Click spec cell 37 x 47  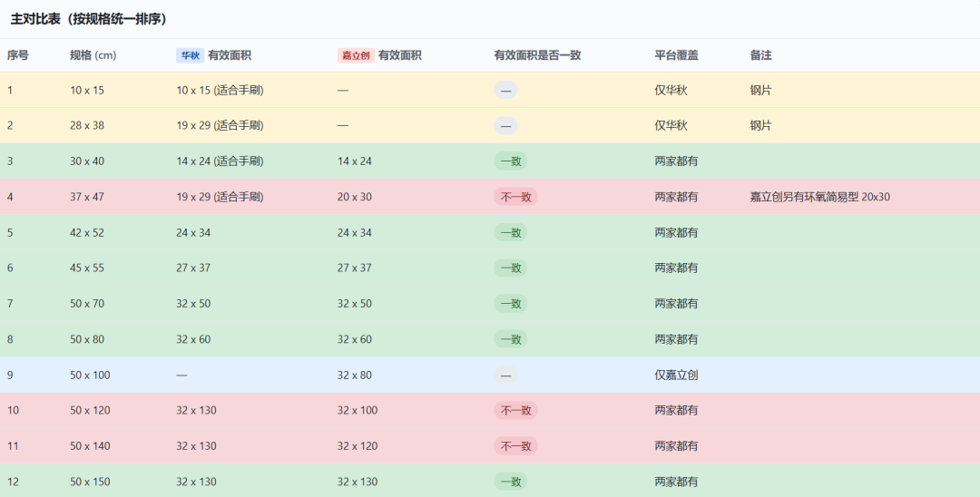(x=87, y=197)
